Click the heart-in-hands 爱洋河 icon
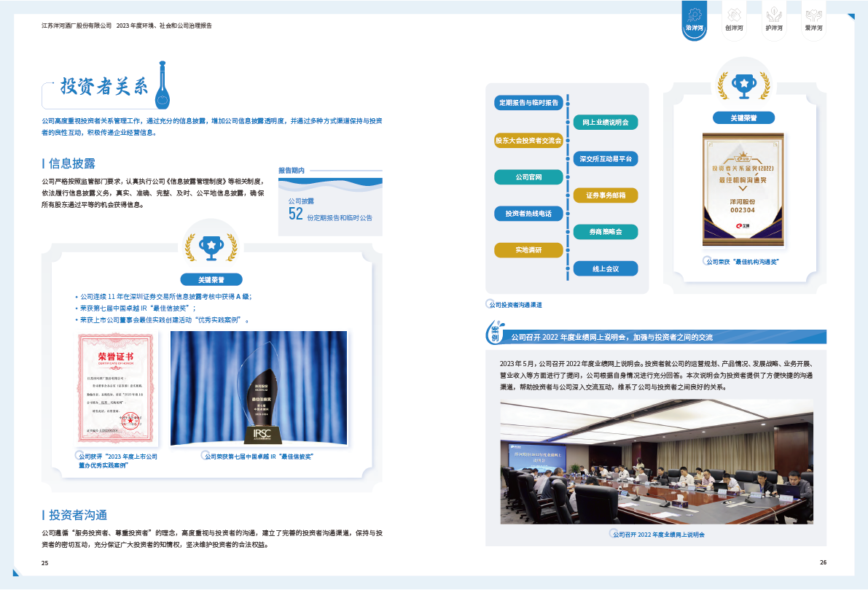Image resolution: width=868 pixels, height=590 pixels. coord(813,15)
